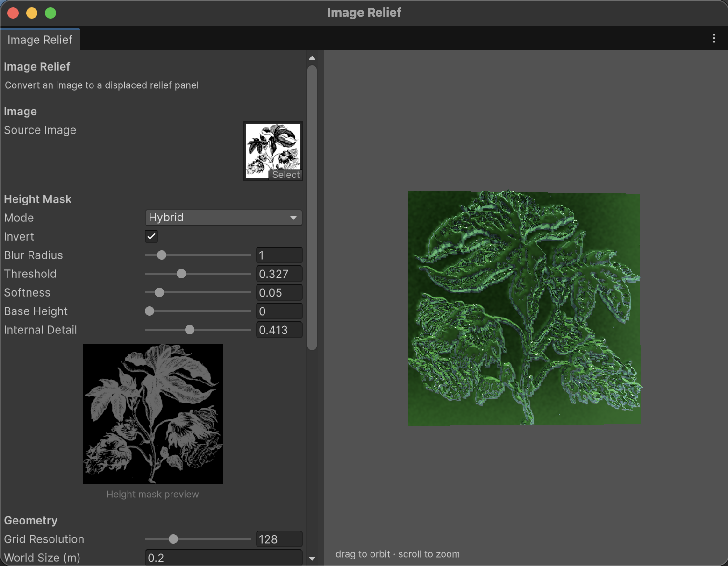Open the window's three-dot options menu

[x=714, y=38]
